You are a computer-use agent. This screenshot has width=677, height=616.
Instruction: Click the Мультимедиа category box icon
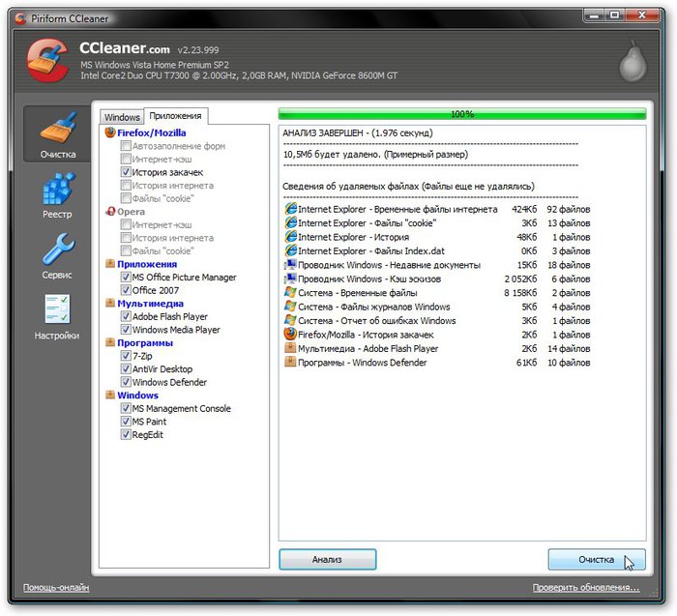click(x=110, y=303)
